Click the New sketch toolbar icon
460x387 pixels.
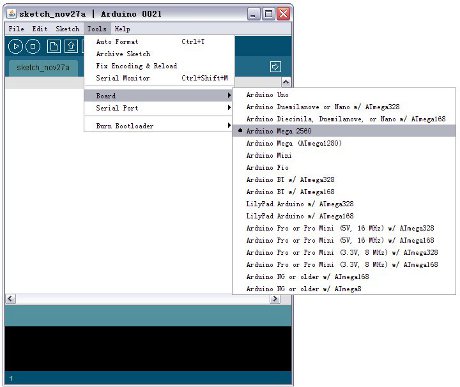click(x=54, y=46)
